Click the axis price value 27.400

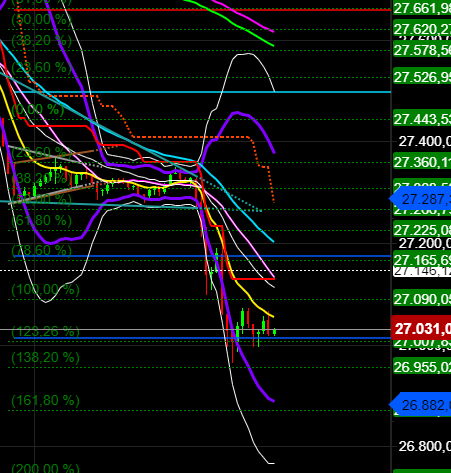[425, 141]
